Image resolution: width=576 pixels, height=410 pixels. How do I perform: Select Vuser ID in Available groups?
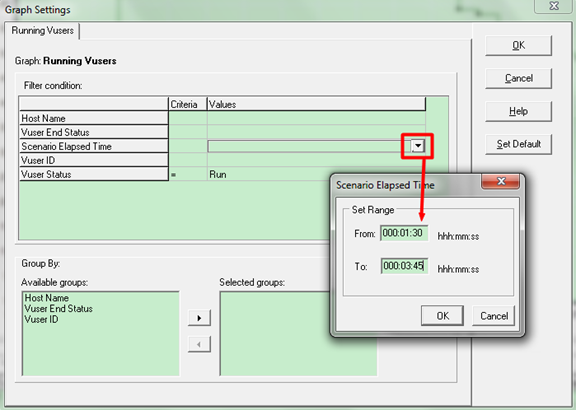coord(41,319)
